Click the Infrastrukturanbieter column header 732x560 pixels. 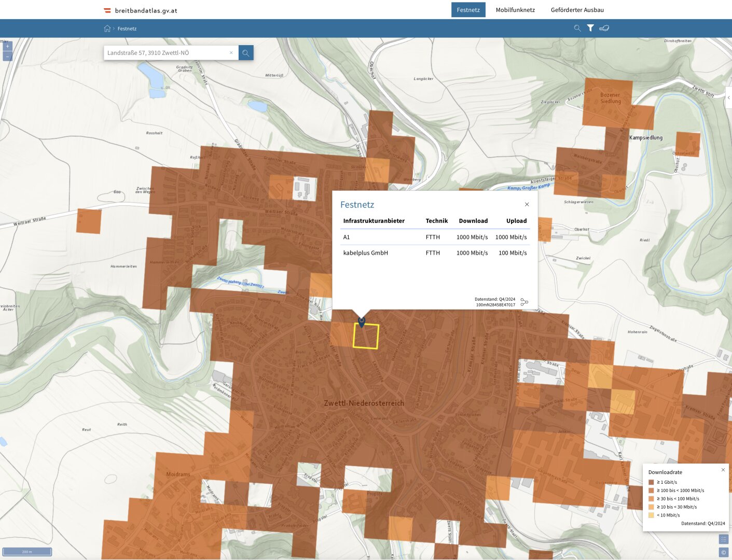(374, 221)
